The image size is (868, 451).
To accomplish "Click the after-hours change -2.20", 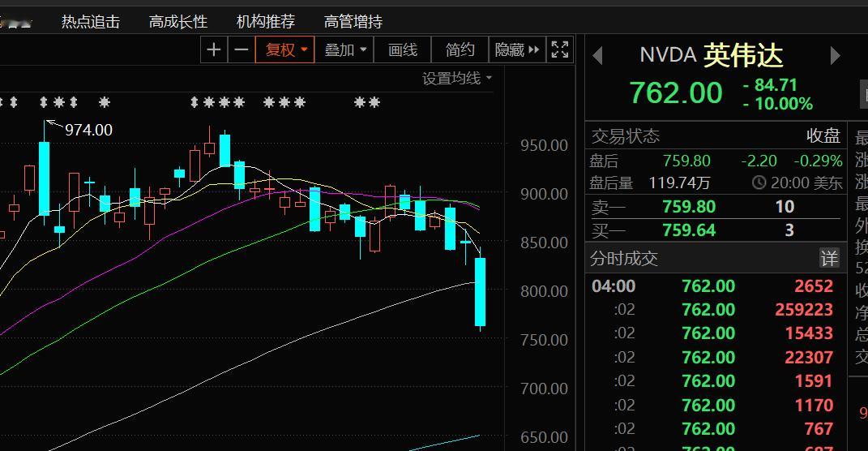I will click(759, 161).
